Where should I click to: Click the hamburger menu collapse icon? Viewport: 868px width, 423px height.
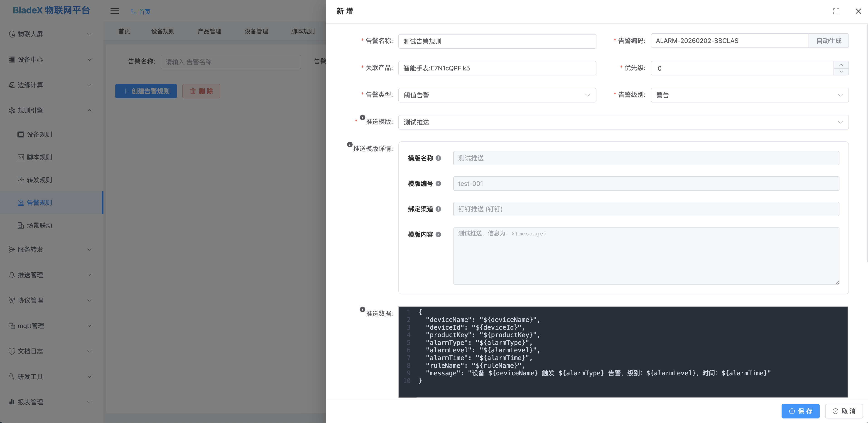pyautogui.click(x=115, y=11)
